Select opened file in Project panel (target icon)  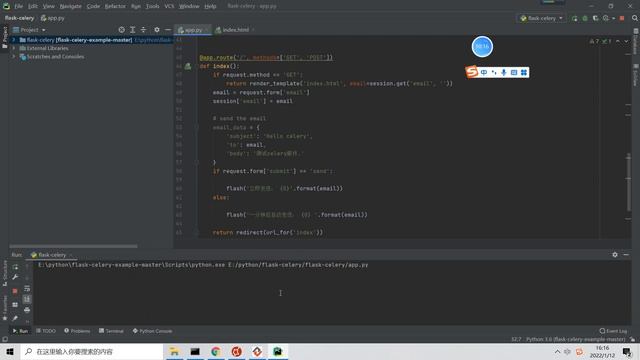122,30
